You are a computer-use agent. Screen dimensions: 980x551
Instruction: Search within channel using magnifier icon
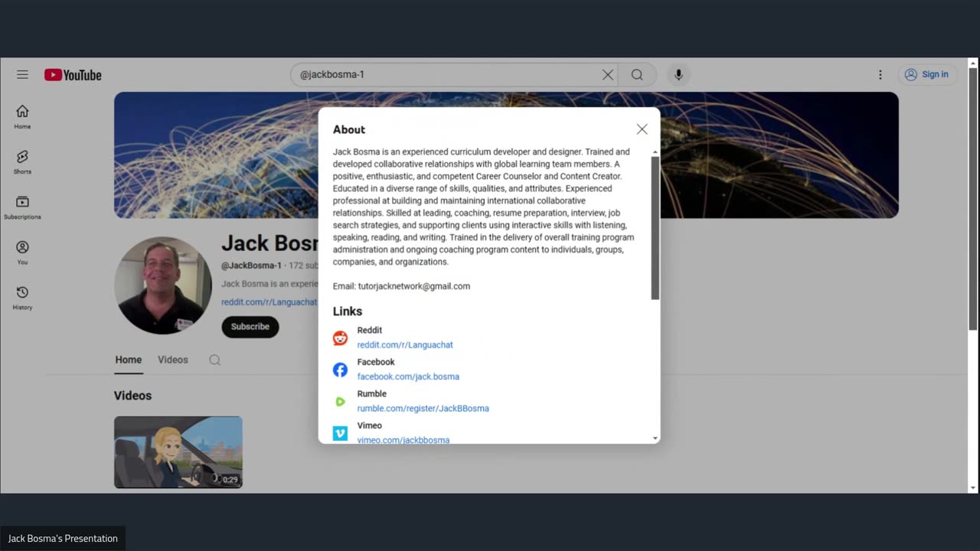pyautogui.click(x=215, y=360)
